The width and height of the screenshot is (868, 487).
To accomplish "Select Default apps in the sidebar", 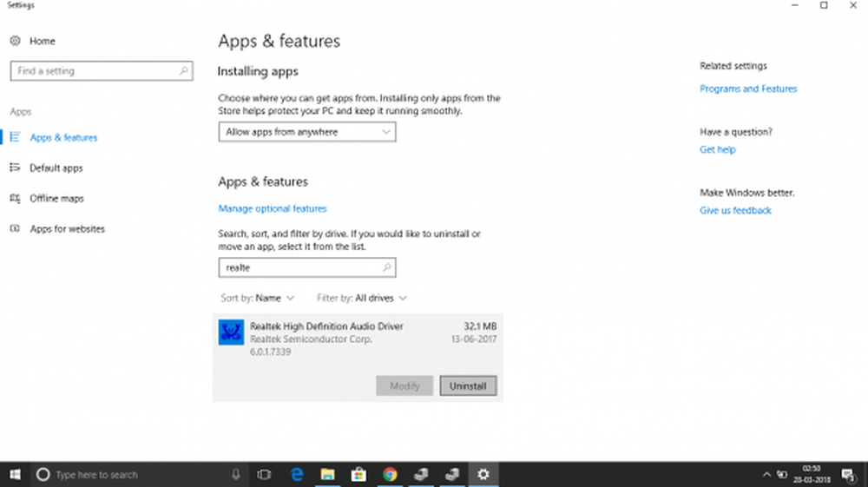I will click(56, 168).
